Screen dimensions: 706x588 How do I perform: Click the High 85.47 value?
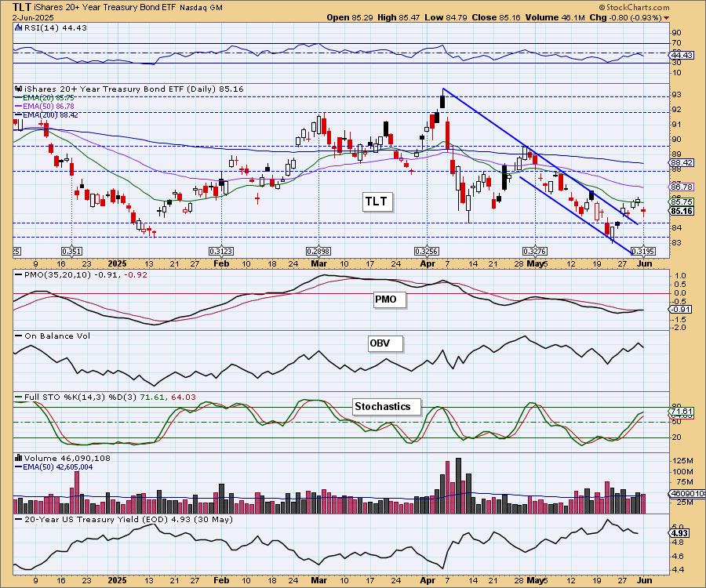399,17
